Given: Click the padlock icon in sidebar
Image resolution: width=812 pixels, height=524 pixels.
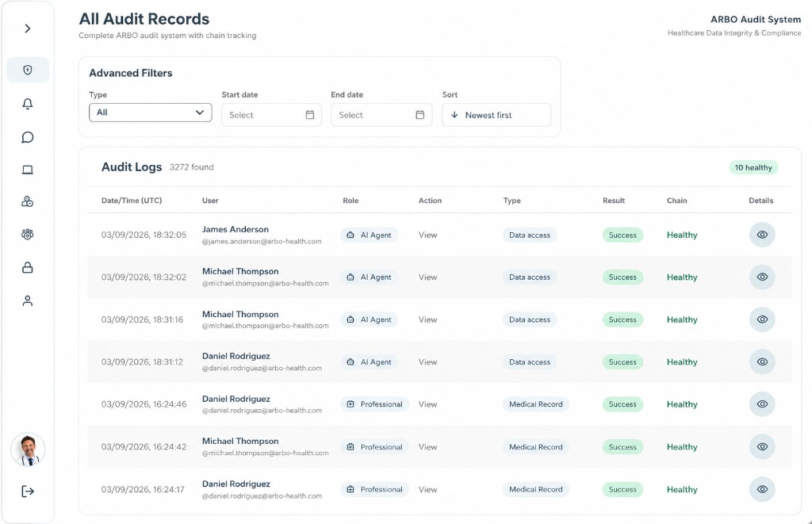Looking at the screenshot, I should pos(28,268).
